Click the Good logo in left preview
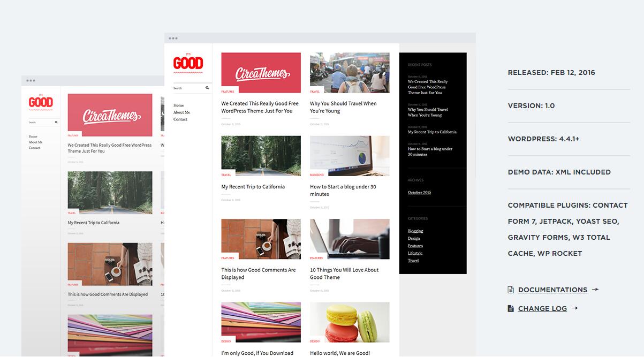The image size is (644, 357). click(41, 102)
